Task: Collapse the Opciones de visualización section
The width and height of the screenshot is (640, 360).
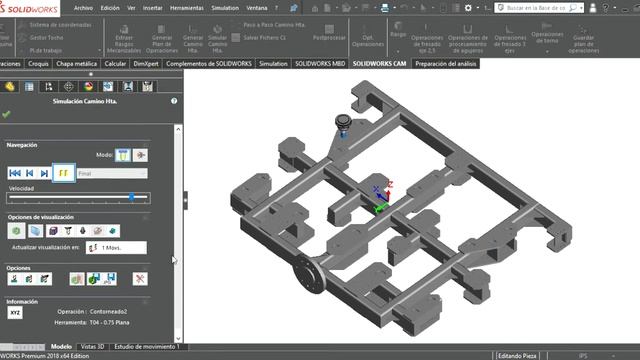Action: pyautogui.click(x=145, y=217)
